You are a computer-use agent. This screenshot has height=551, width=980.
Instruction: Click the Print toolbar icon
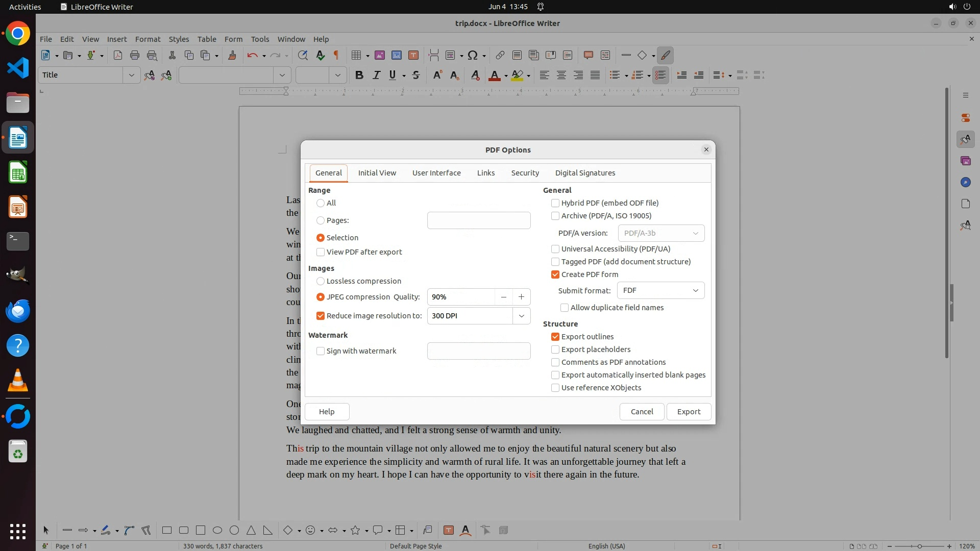135,55
